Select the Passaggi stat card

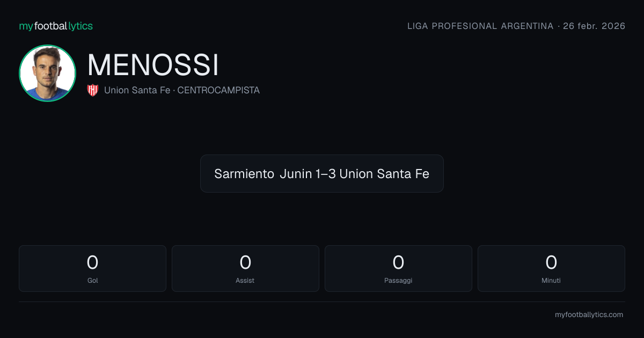point(398,268)
